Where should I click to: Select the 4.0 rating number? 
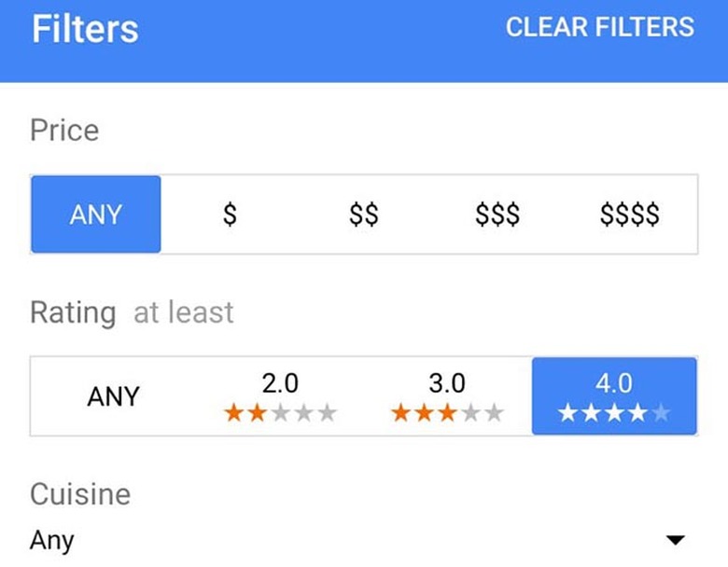[613, 382]
